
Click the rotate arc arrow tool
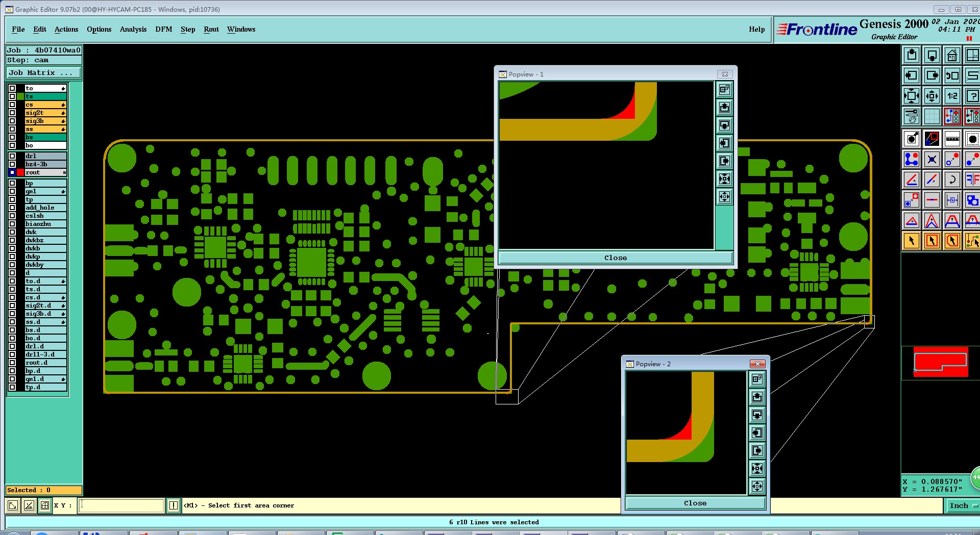pos(952,180)
